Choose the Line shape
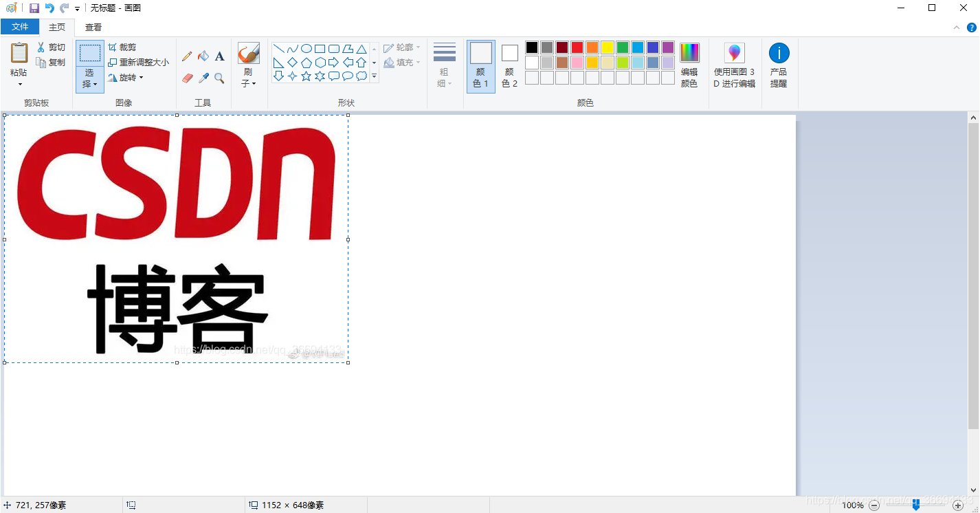This screenshot has height=513, width=980. click(x=279, y=49)
